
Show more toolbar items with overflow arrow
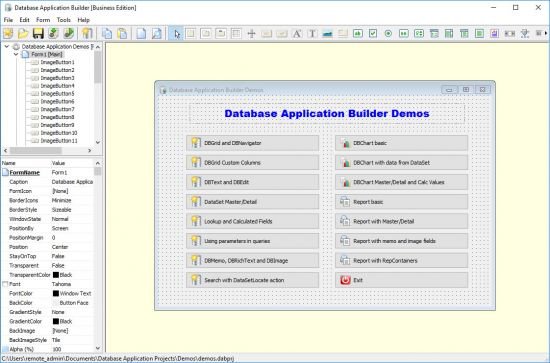[x=546, y=33]
